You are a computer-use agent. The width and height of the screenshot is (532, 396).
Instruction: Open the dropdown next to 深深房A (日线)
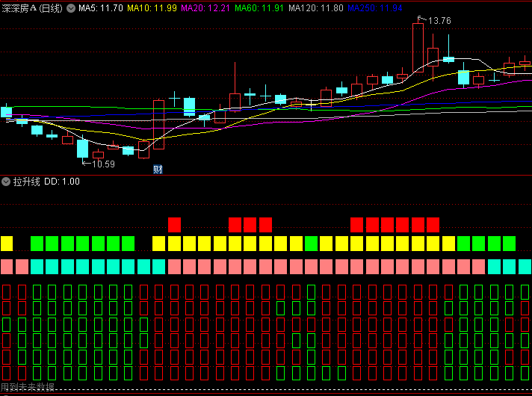(71, 8)
